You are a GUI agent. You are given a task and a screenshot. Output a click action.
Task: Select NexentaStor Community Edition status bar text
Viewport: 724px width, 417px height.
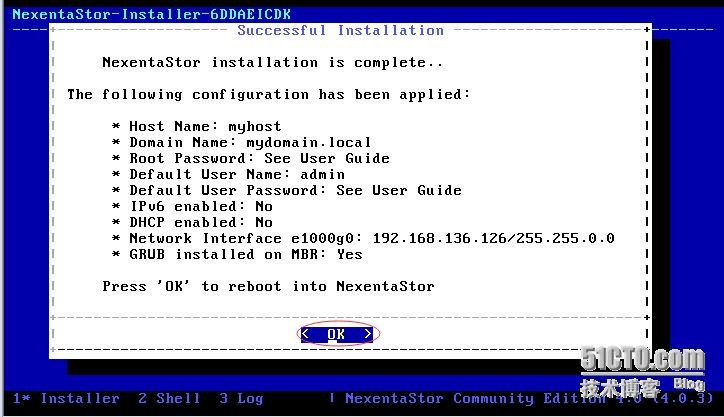click(x=529, y=399)
